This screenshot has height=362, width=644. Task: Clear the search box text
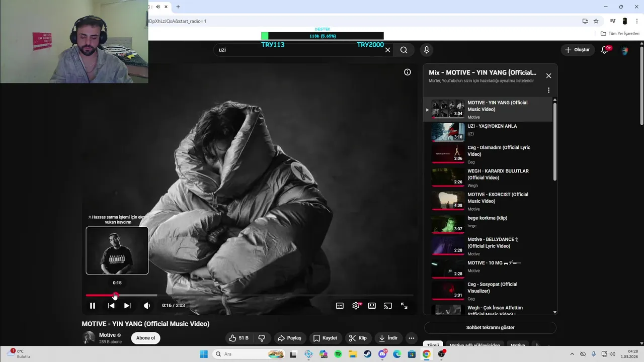pos(387,50)
